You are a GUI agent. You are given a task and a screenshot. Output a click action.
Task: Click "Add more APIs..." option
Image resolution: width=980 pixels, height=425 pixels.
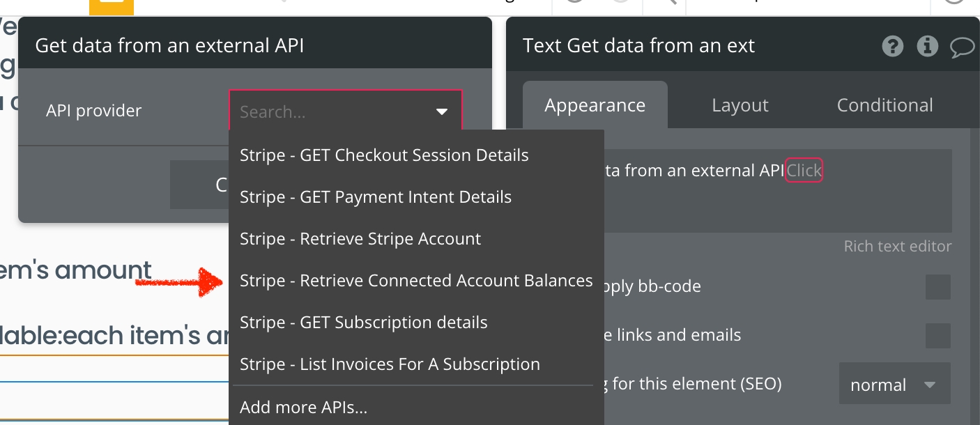click(x=303, y=407)
